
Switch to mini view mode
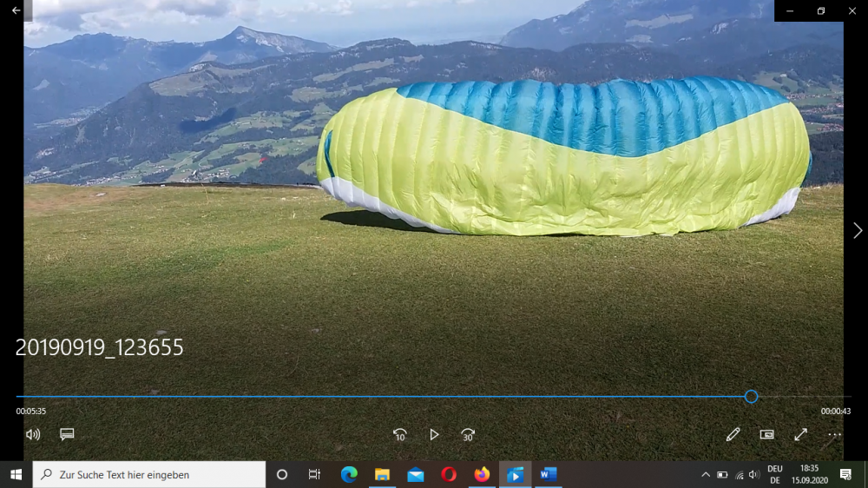click(x=766, y=435)
